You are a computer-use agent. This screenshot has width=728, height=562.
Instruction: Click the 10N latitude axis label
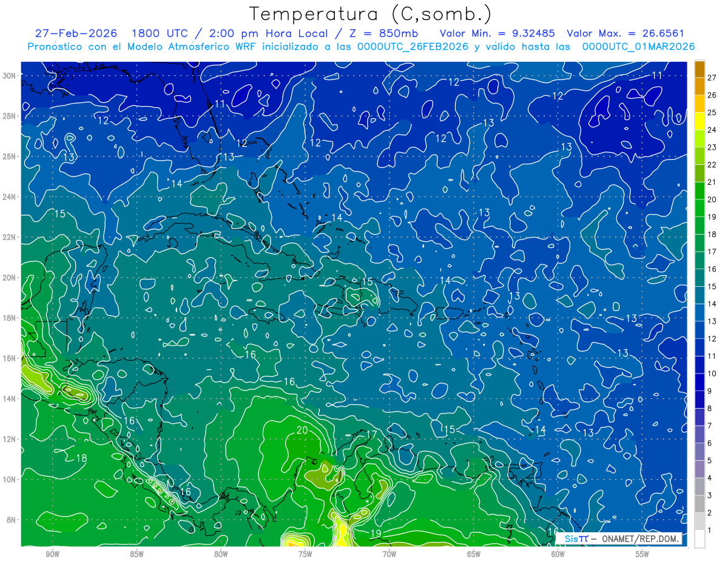(10, 480)
